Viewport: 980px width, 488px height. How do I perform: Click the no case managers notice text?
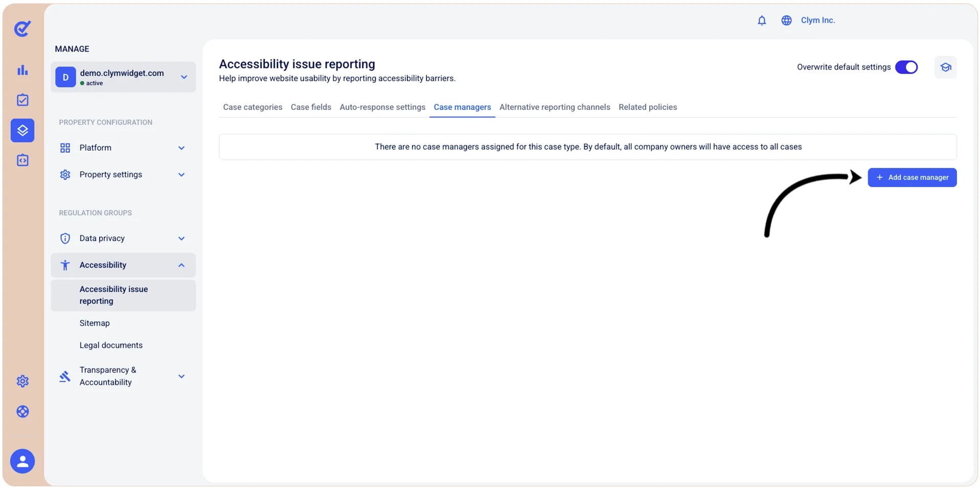(x=588, y=147)
